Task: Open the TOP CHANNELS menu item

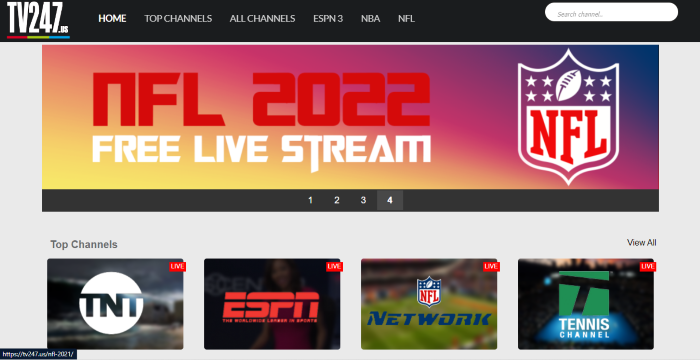Action: point(178,18)
